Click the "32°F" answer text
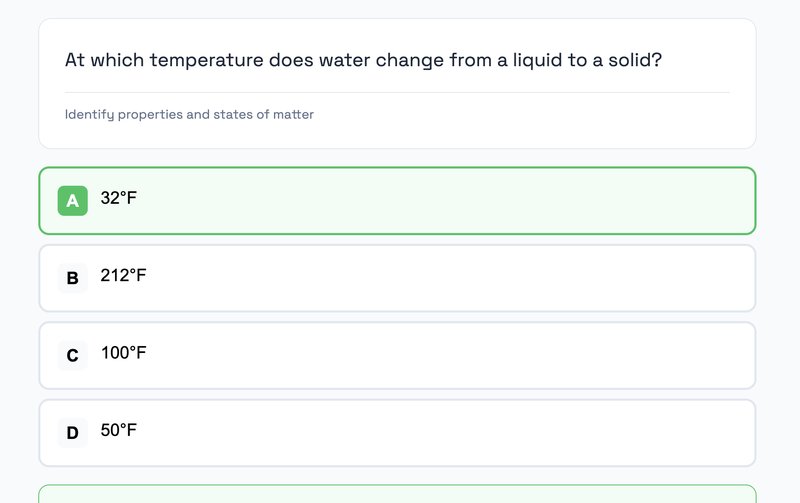 [x=119, y=198]
